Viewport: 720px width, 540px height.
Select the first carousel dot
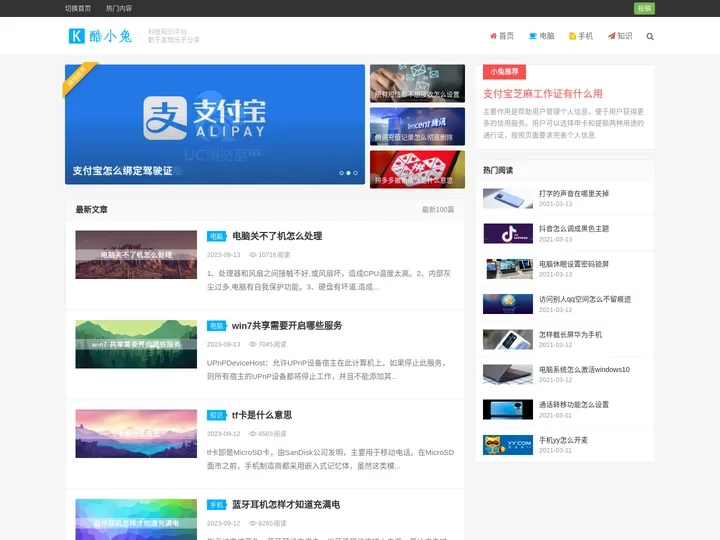tap(341, 173)
